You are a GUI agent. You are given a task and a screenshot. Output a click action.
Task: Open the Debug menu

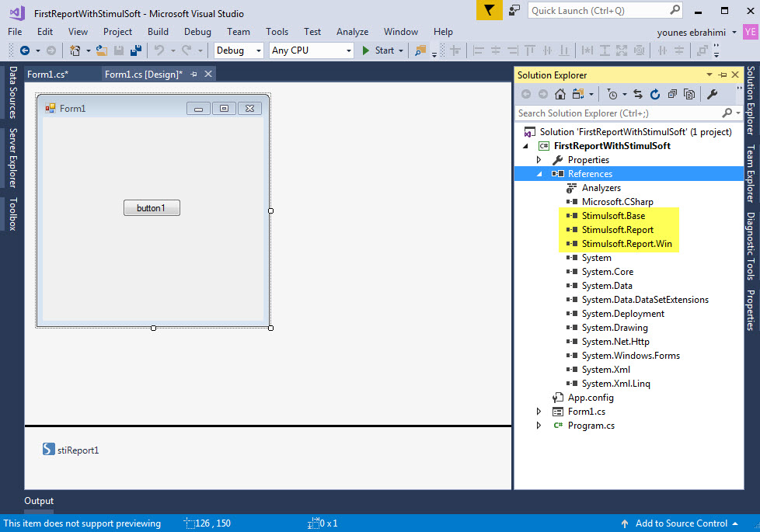click(x=197, y=32)
